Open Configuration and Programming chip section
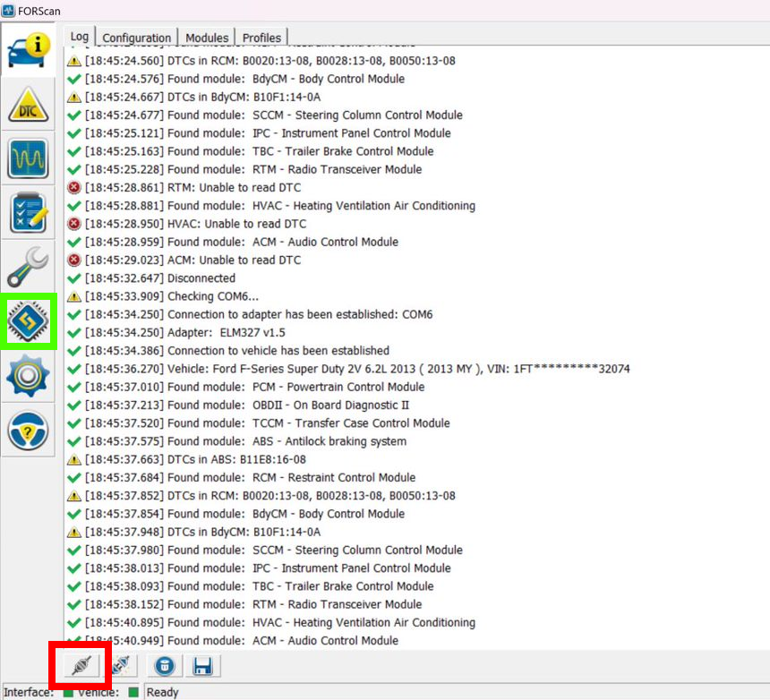Screen dimensions: 770x700 point(28,321)
